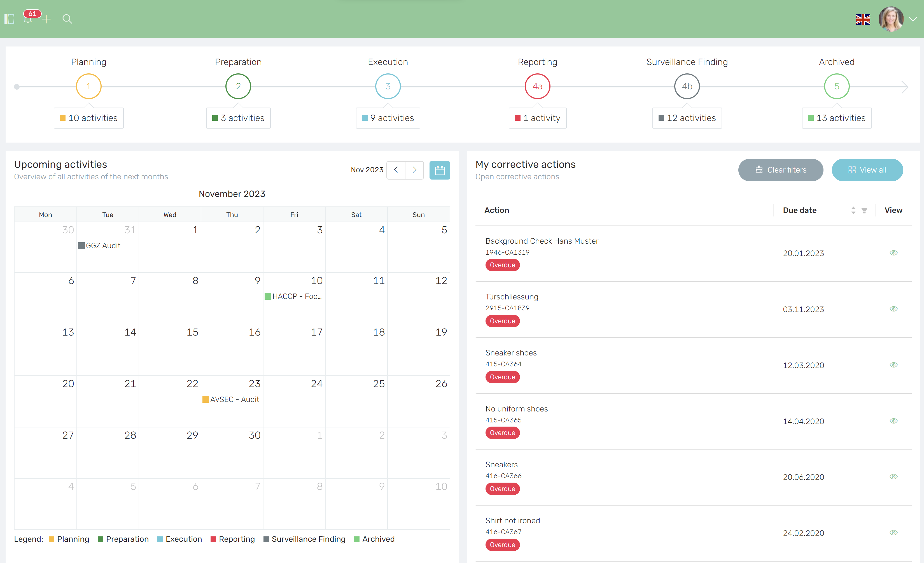Click the plus add-new icon

[46, 19]
